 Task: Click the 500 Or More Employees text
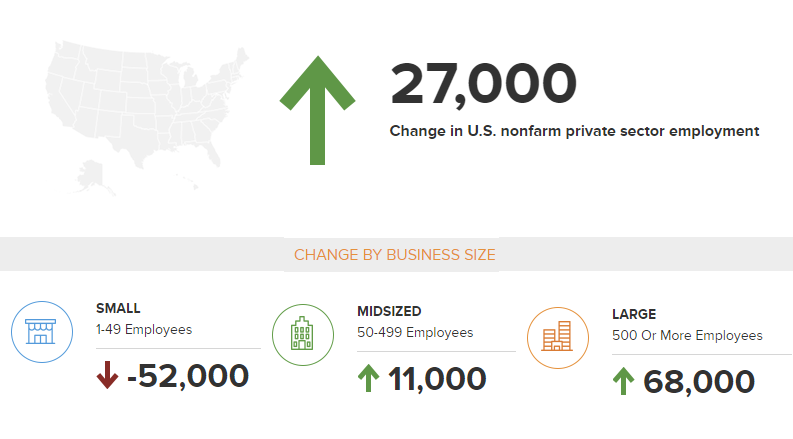[687, 335]
